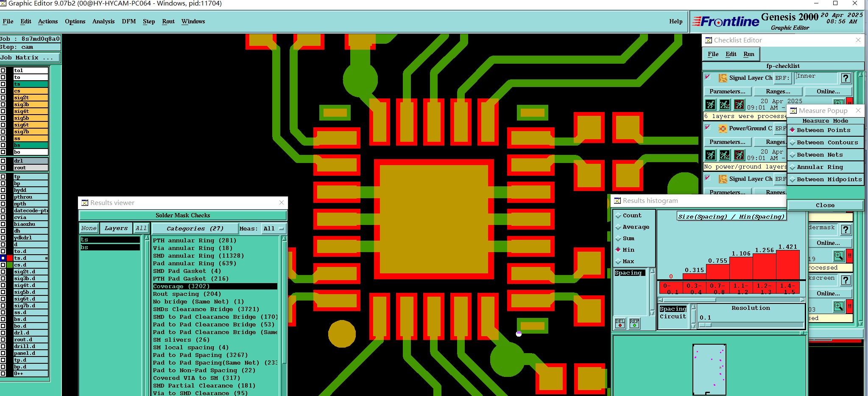Toggle checkbox of Power/Ground Checks item

pos(708,127)
